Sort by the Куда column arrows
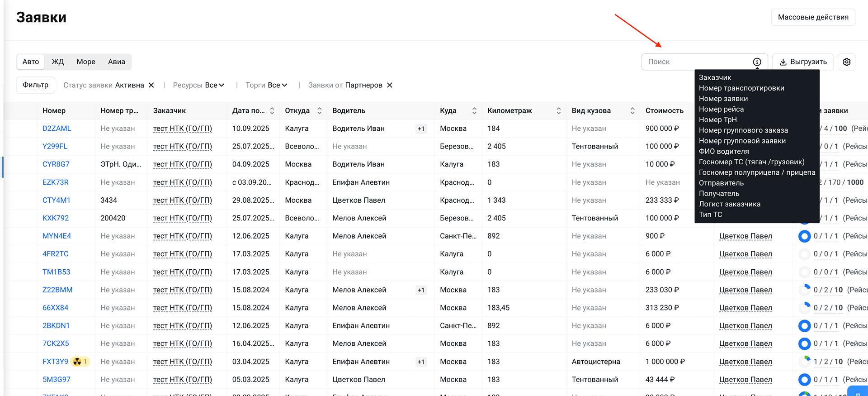The image size is (868, 396). (474, 111)
